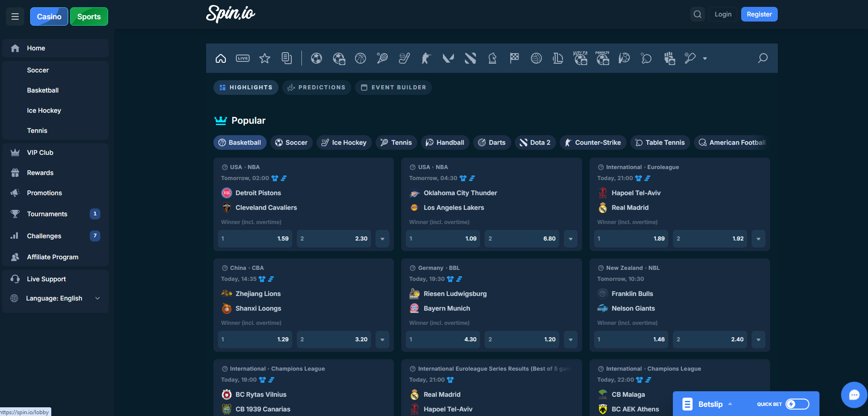This screenshot has height=416, width=868.
Task: Open Tournaments in sidebar
Action: (55, 214)
